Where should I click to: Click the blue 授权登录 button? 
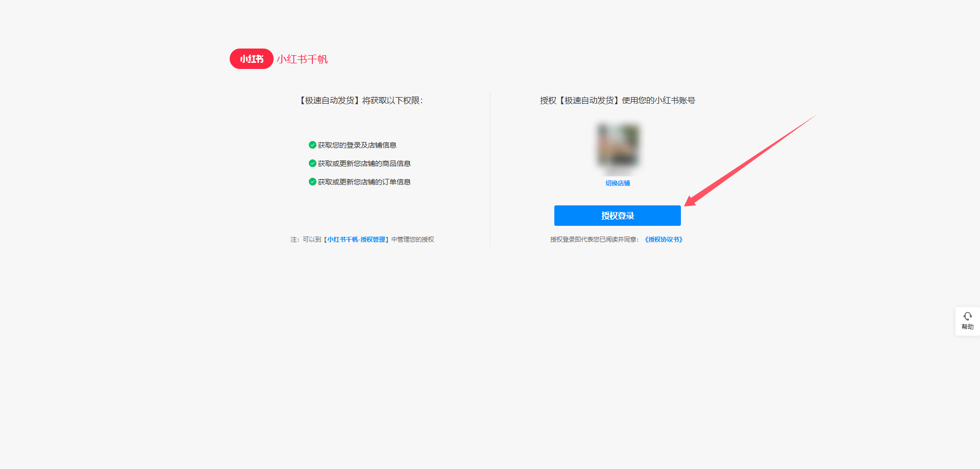pyautogui.click(x=618, y=216)
